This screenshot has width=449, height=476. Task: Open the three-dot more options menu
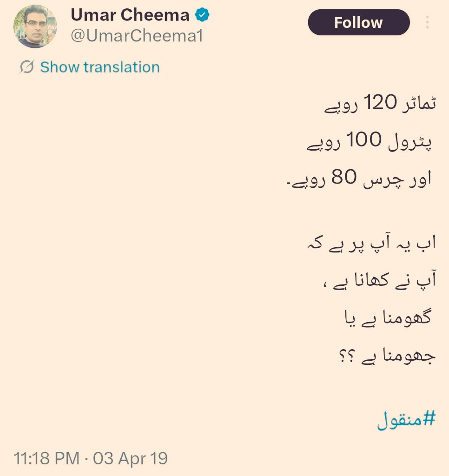pos(427,22)
